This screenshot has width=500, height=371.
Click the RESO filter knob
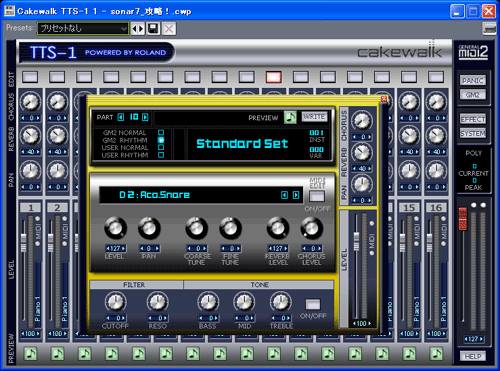[x=157, y=302]
